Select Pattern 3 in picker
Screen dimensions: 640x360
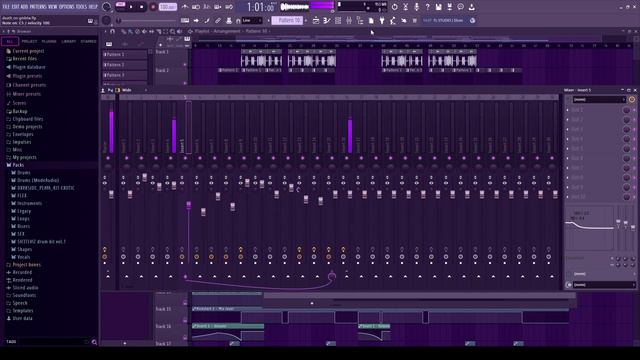125,75
